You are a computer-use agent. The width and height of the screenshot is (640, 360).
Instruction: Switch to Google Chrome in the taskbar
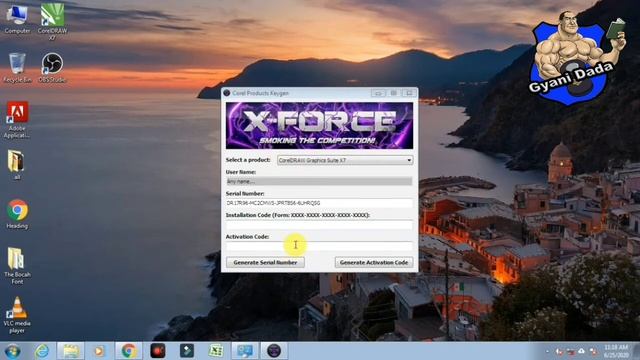pos(128,351)
